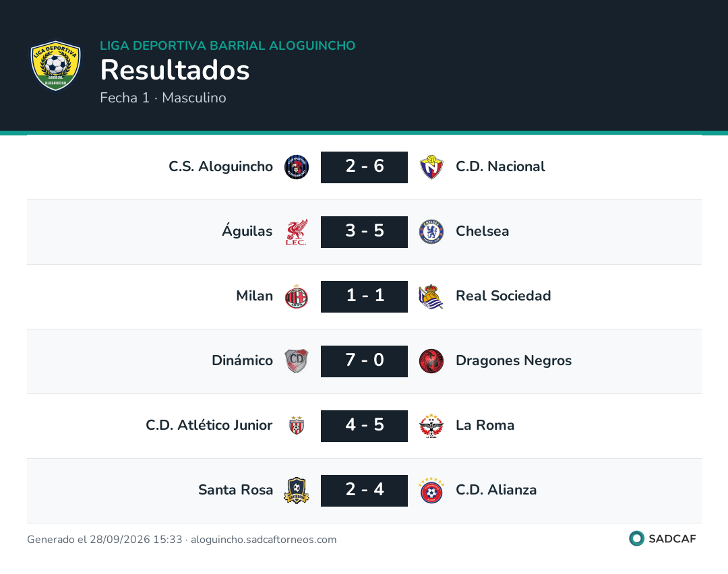Open the 2 - 6 score box
Screen dimensions: 728x574
click(364, 167)
